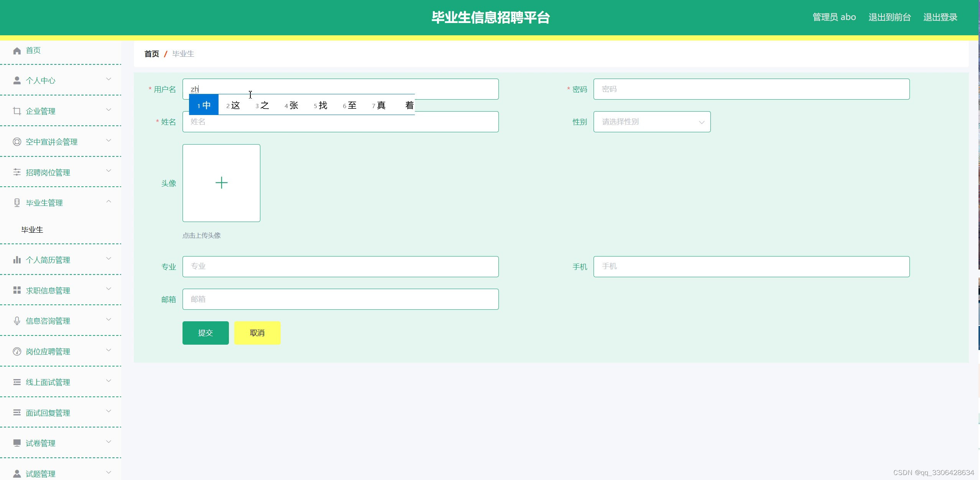Image resolution: width=980 pixels, height=480 pixels.
Task: Open the 请选择性别 gender dropdown
Action: [652, 122]
